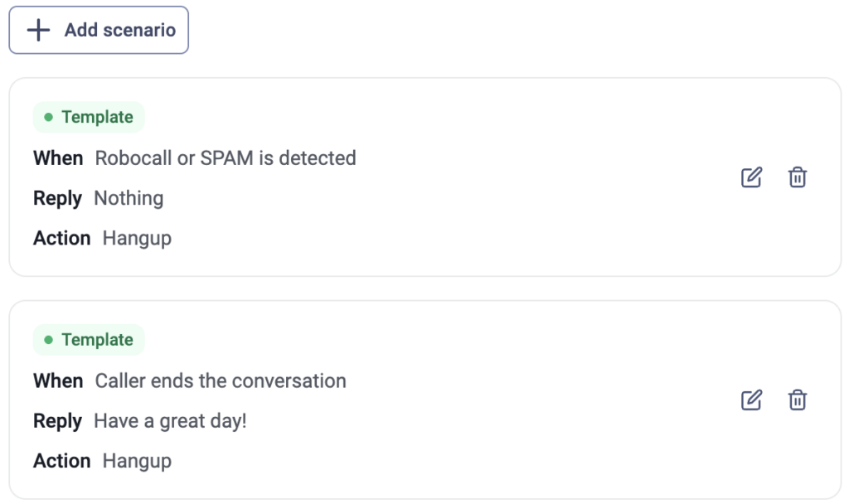Click the Action label in the Robocall scenario

(x=61, y=238)
